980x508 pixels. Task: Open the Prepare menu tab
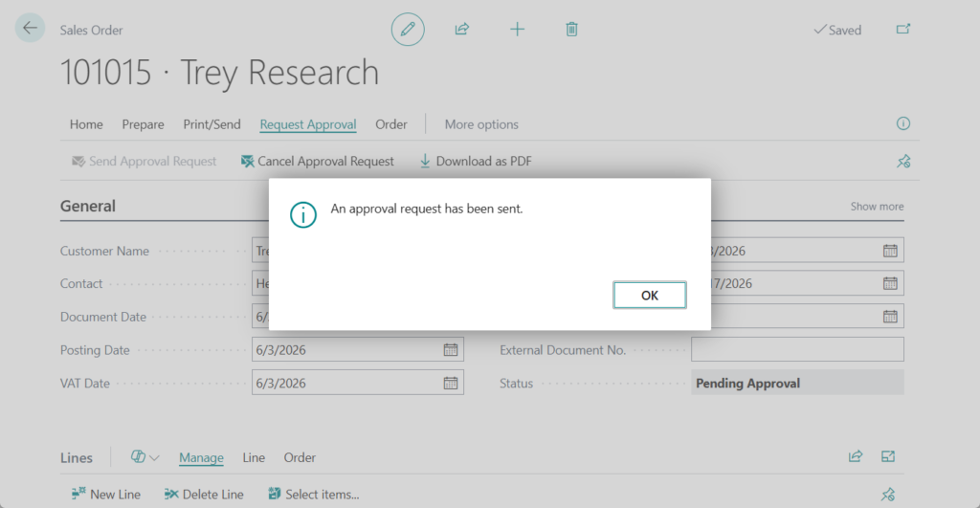pyautogui.click(x=143, y=124)
